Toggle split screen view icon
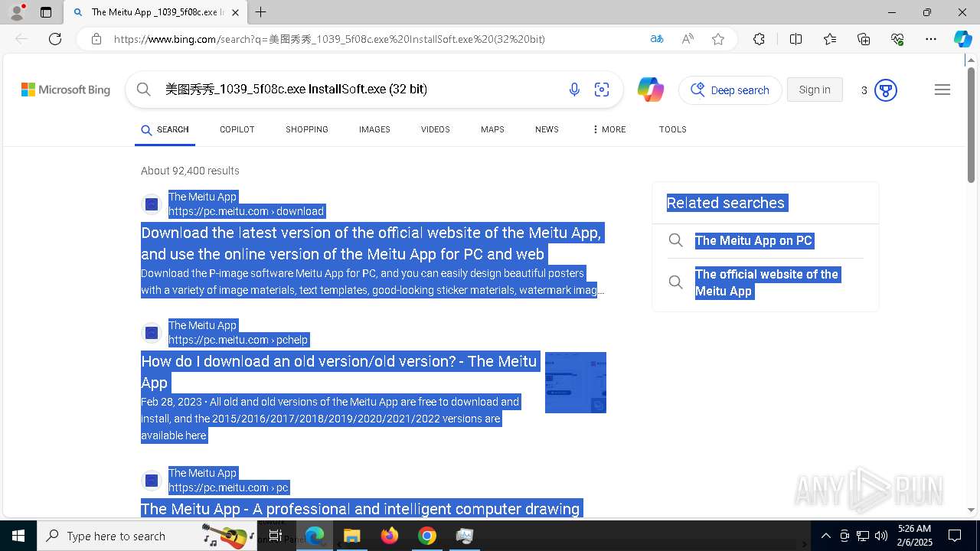 [x=795, y=39]
